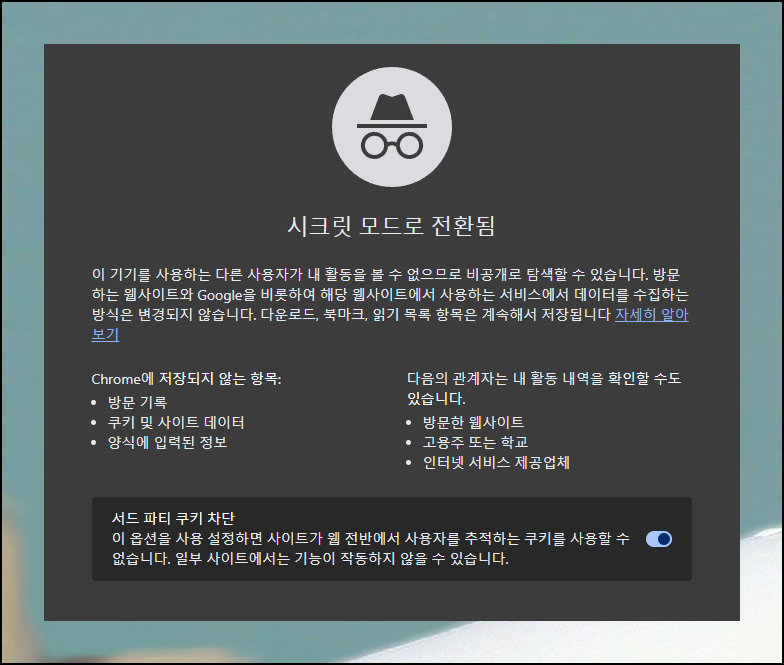784x665 pixels.
Task: Open the 자세히 알아보기 link
Action: click(x=651, y=315)
